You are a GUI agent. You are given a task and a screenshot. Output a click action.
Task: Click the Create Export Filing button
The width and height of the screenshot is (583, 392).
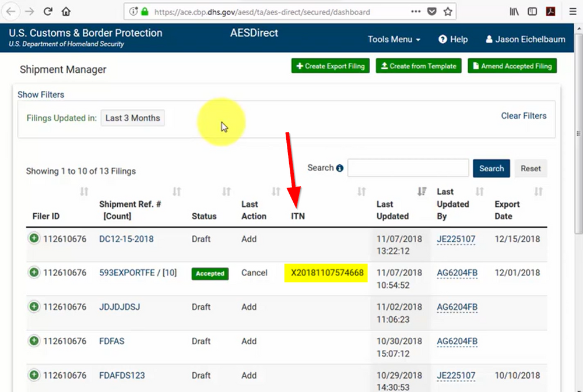click(x=330, y=66)
